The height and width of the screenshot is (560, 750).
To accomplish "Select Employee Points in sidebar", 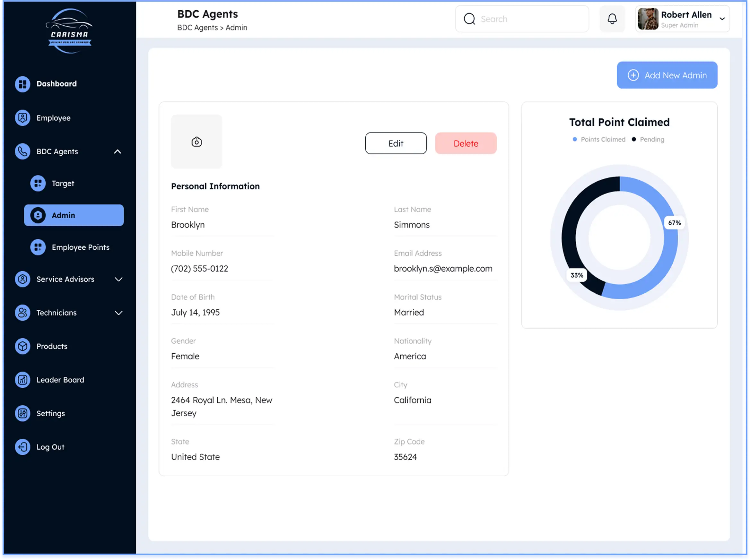I will (80, 247).
